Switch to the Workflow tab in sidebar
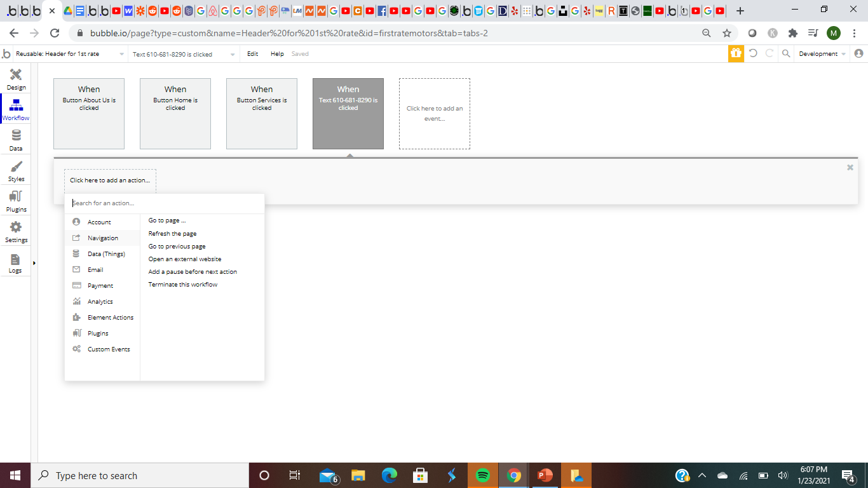The height and width of the screenshot is (488, 868). [x=16, y=110]
